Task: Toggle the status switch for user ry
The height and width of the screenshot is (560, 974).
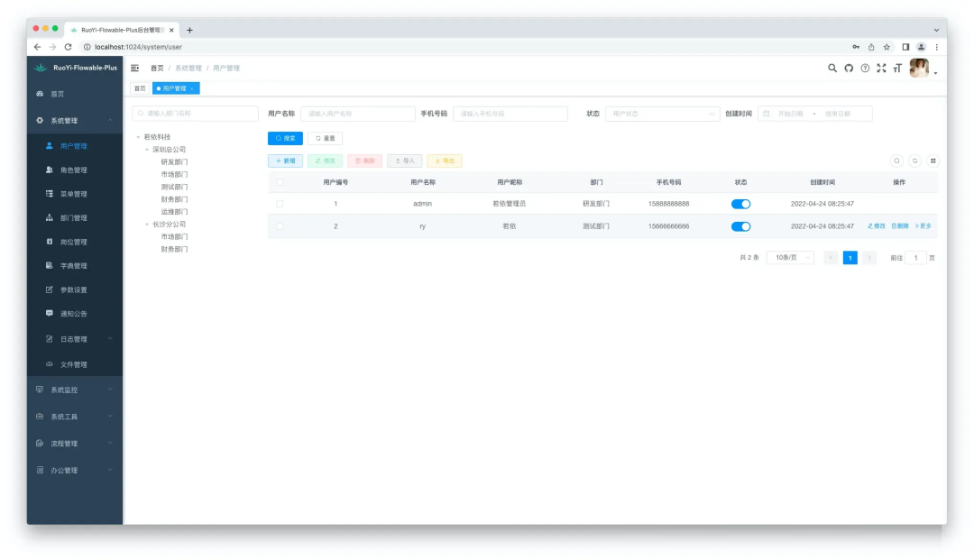Action: pyautogui.click(x=740, y=226)
